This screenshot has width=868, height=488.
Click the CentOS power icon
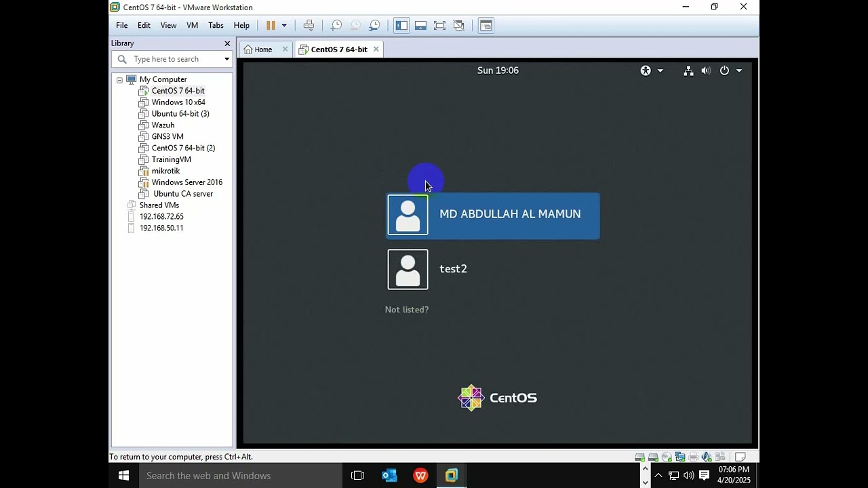point(724,70)
